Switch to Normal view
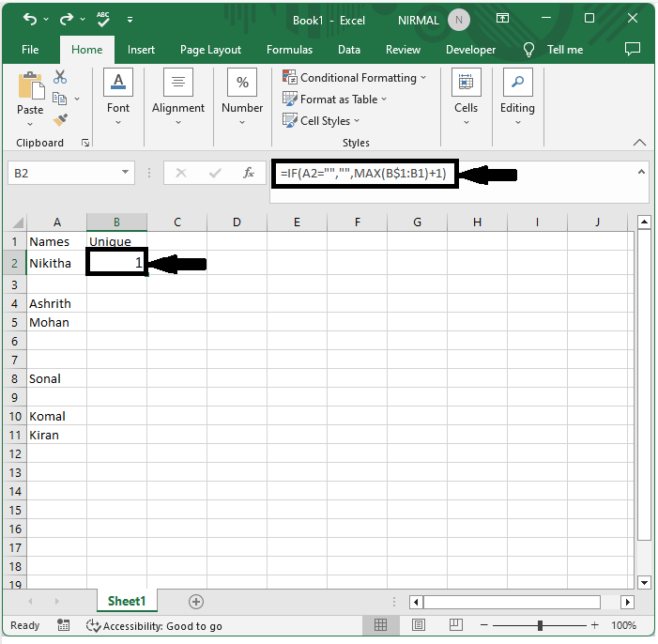The image size is (658, 644). [380, 625]
